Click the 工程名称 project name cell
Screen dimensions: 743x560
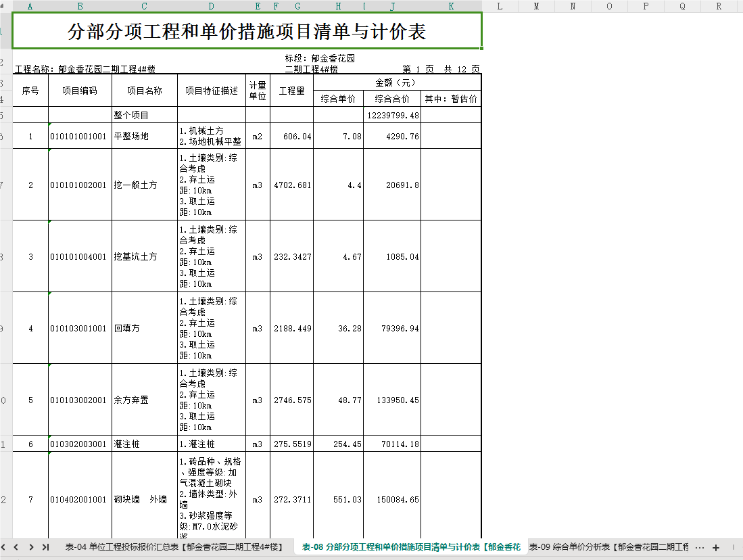(85, 69)
